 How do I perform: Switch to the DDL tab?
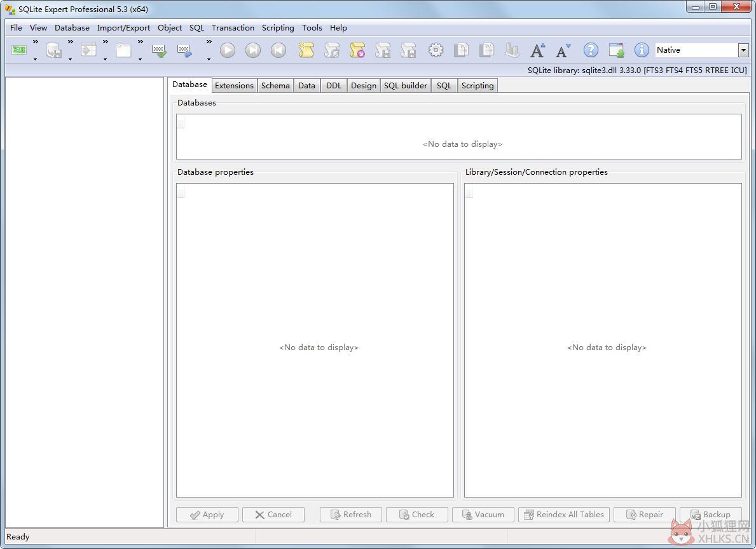click(334, 86)
